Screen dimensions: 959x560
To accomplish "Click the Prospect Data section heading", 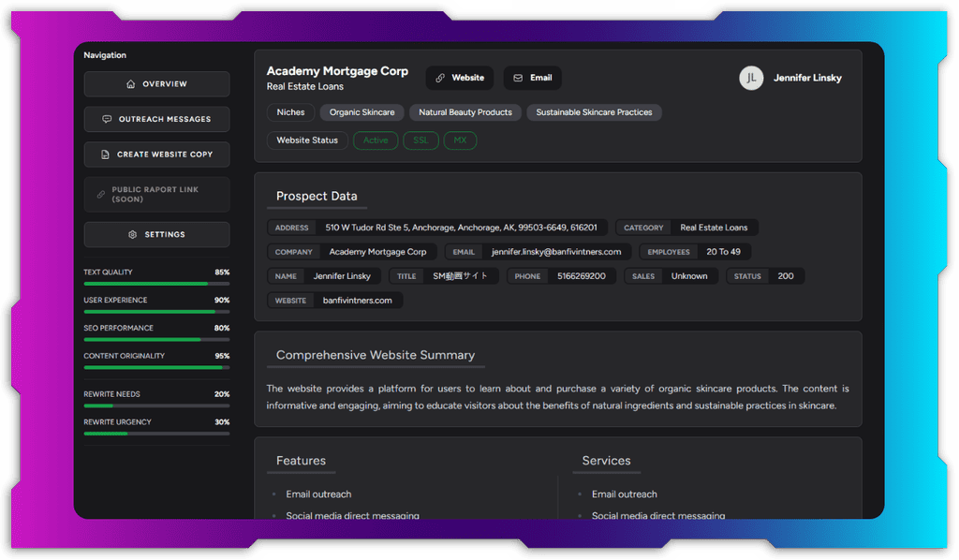I will (317, 197).
